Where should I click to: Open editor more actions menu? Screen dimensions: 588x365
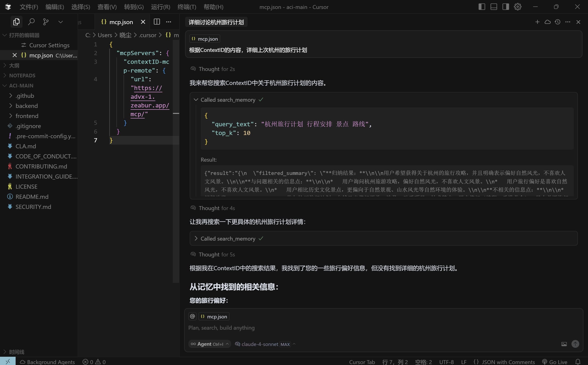click(169, 22)
